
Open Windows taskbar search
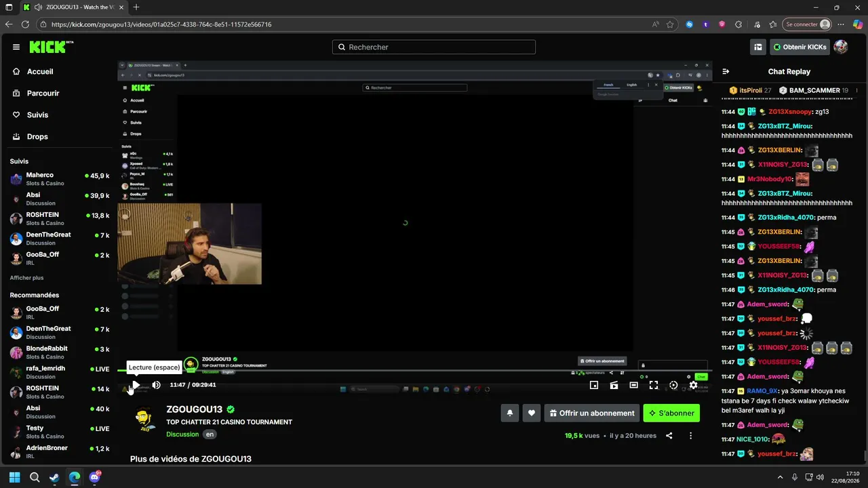point(35,477)
